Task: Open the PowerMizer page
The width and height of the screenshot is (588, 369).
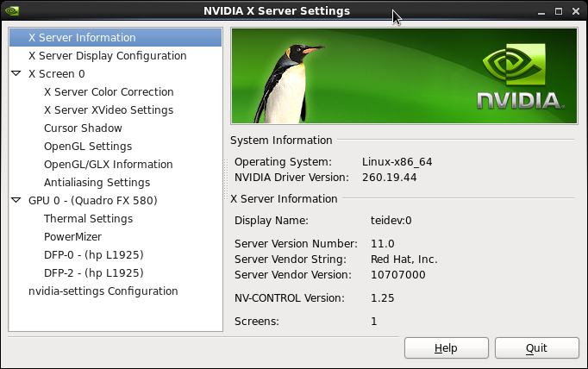Action: coord(72,237)
